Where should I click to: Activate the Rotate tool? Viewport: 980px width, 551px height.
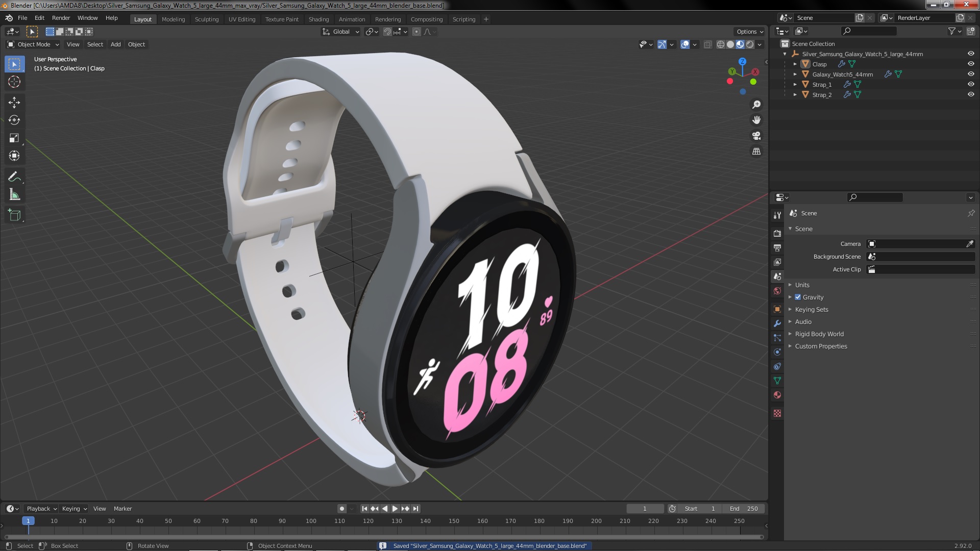(14, 120)
